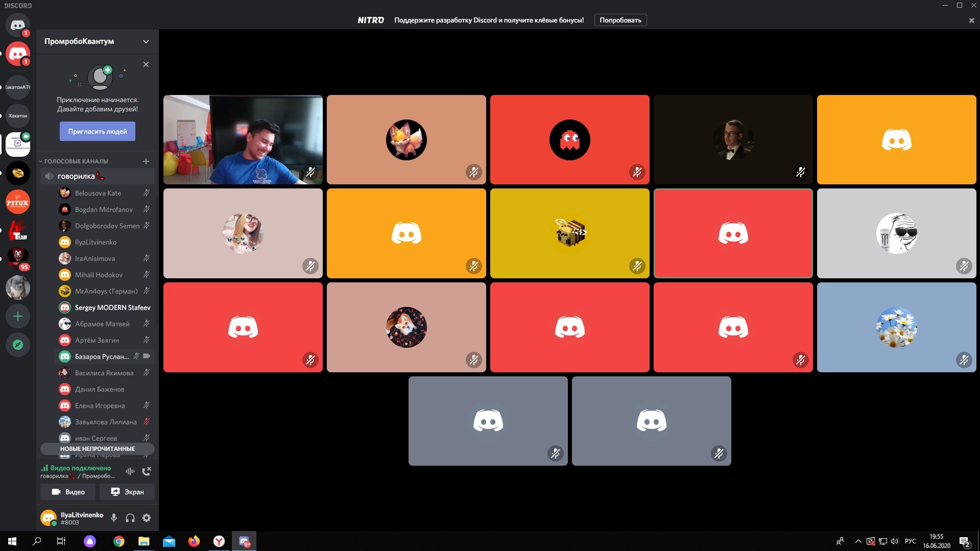Select MrAn4oys (Герман) in voice list

coord(104,291)
